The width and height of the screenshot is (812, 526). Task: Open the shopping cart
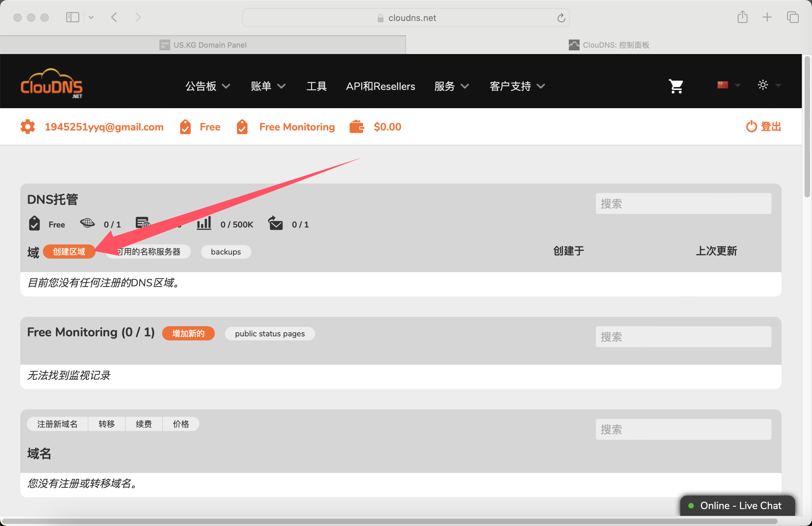[676, 86]
